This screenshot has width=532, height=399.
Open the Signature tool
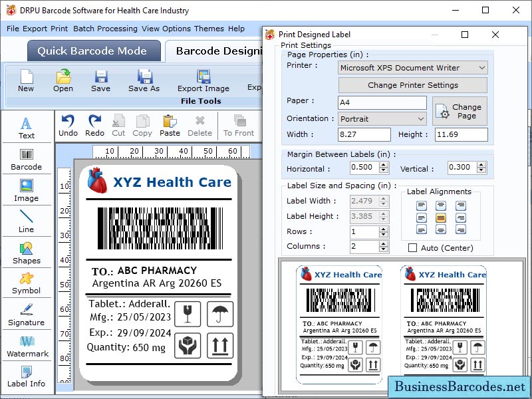coord(27,315)
